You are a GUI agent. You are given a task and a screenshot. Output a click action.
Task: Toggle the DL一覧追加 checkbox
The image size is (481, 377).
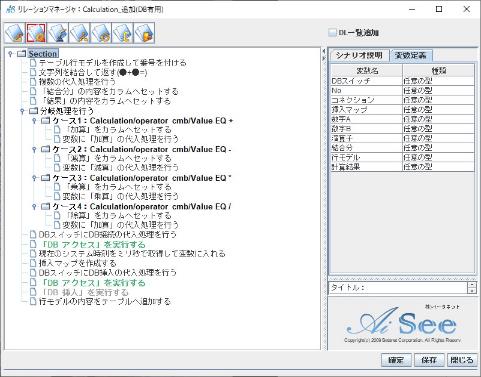[332, 33]
